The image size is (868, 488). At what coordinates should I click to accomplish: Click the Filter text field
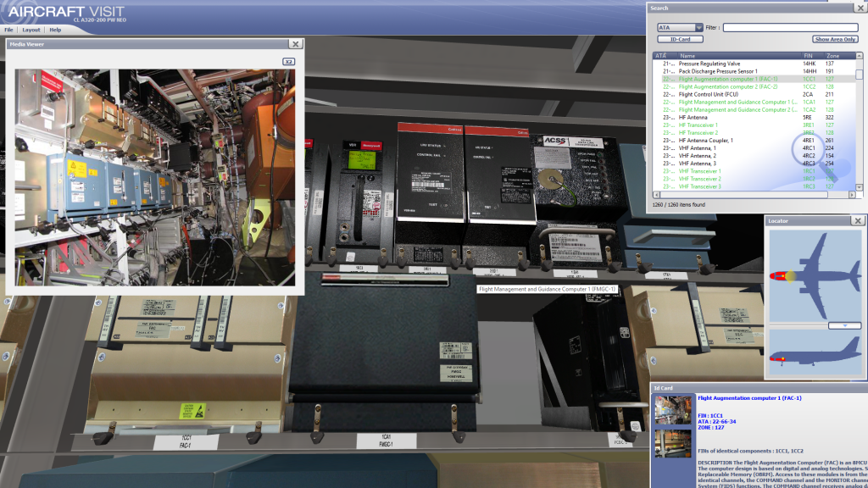click(791, 27)
